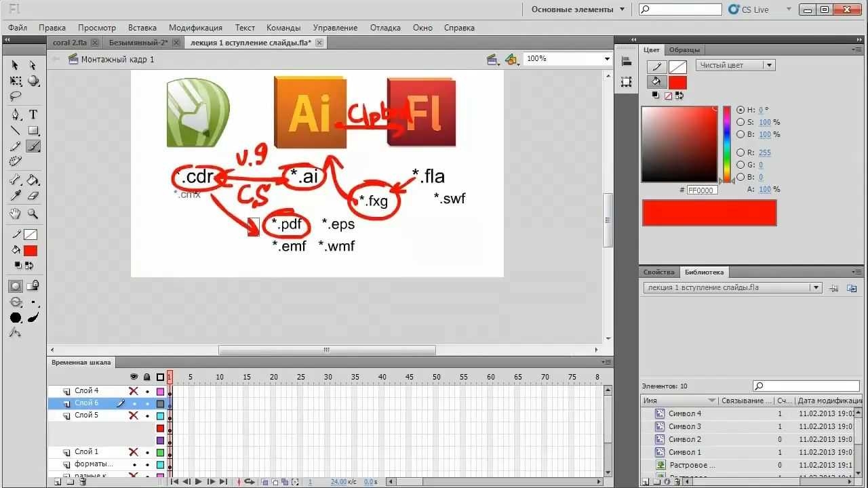Open the Color panel options menu
Image resolution: width=868 pixels, height=488 pixels.
(856, 49)
